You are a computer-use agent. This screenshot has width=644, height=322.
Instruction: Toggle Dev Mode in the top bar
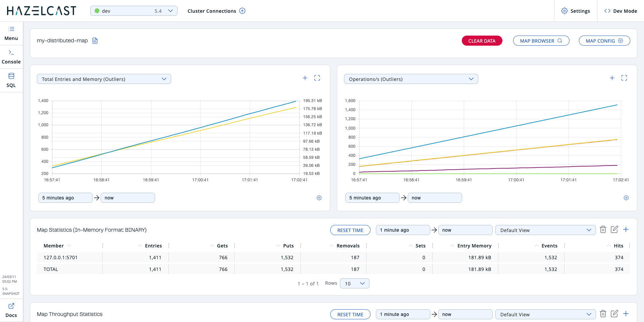click(x=621, y=11)
